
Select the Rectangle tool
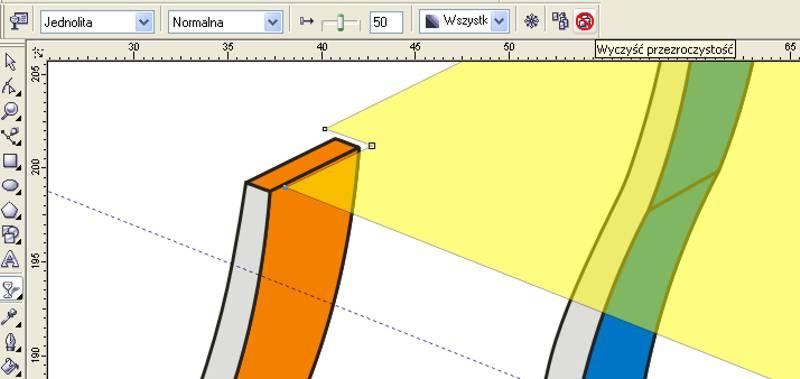pos(11,161)
